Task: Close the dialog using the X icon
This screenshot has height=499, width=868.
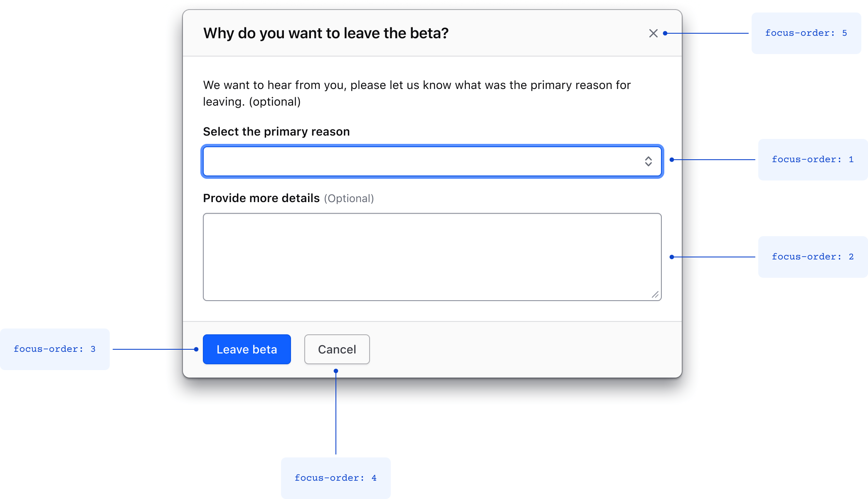Action: click(653, 33)
